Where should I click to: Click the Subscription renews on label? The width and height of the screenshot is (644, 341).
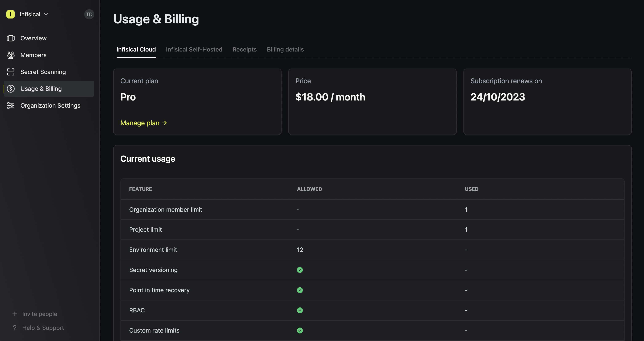coord(506,81)
